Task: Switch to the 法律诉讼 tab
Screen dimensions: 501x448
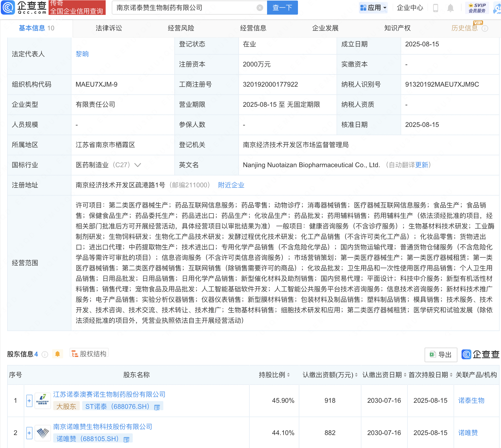Action: (108, 28)
